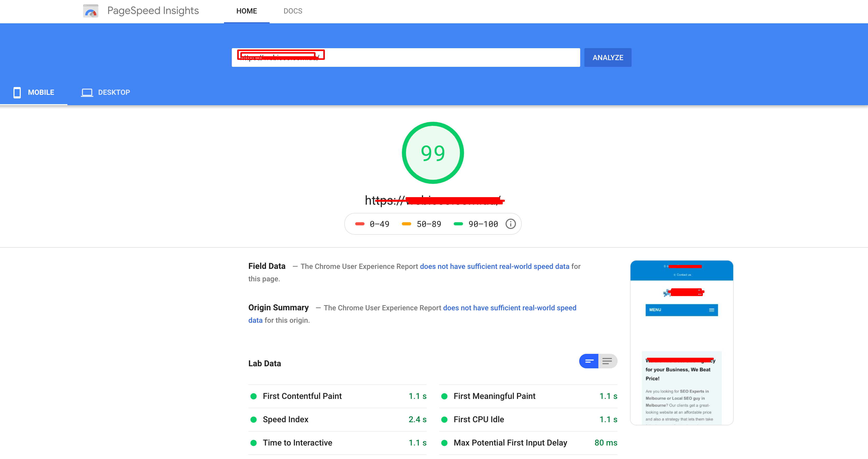The image size is (868, 459).
Task: Click the PageSpeed Insights logo icon
Action: [90, 11]
